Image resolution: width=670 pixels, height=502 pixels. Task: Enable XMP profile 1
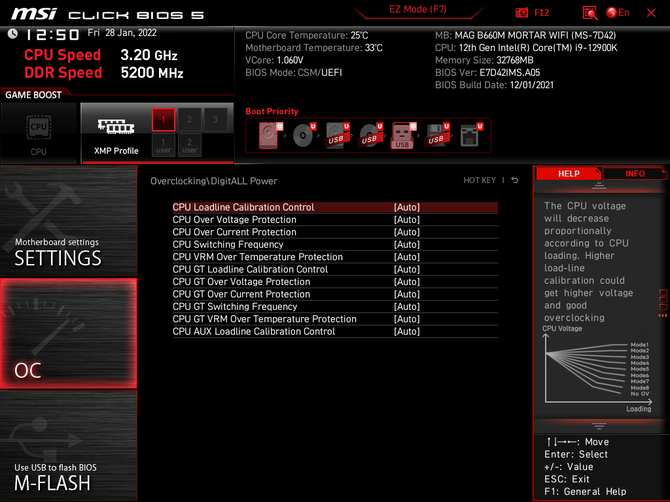pyautogui.click(x=163, y=119)
